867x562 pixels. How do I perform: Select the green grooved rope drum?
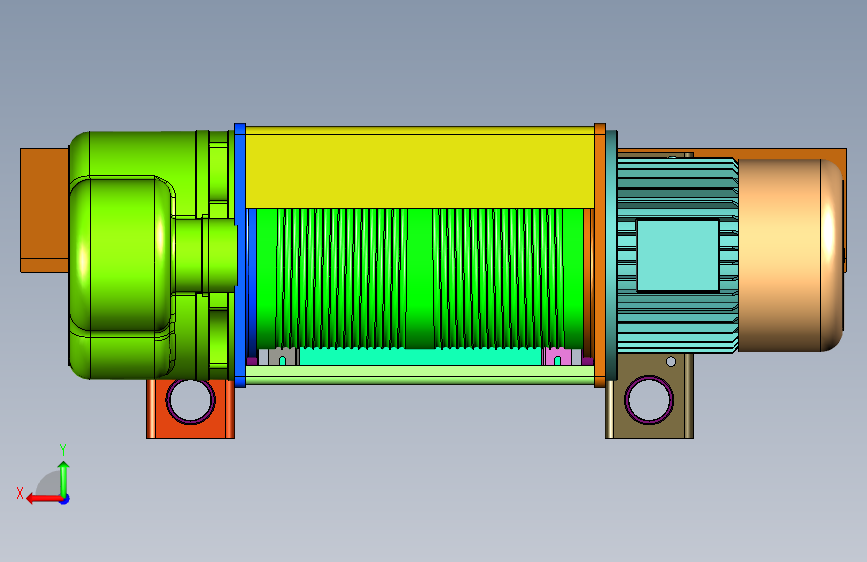click(x=420, y=278)
